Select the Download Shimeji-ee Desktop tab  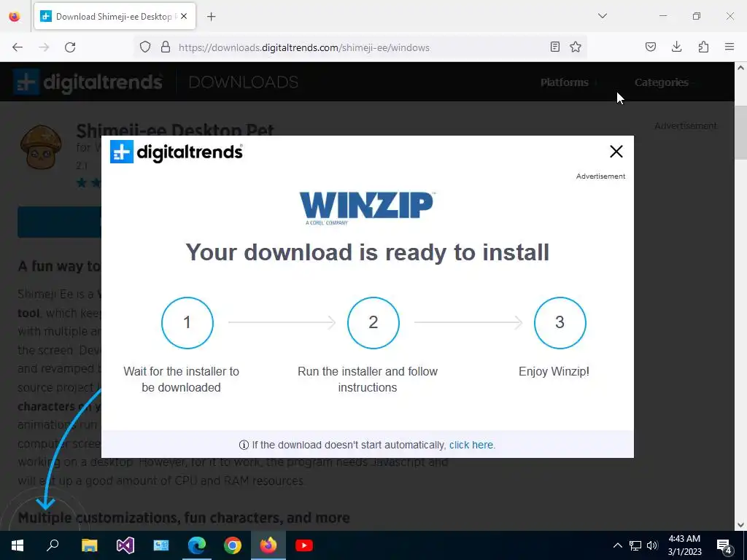[x=115, y=16]
